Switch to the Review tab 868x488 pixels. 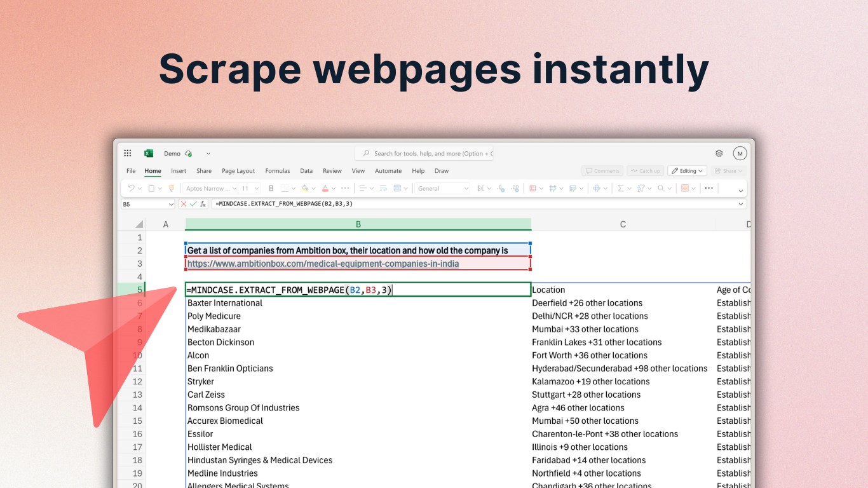[332, 171]
